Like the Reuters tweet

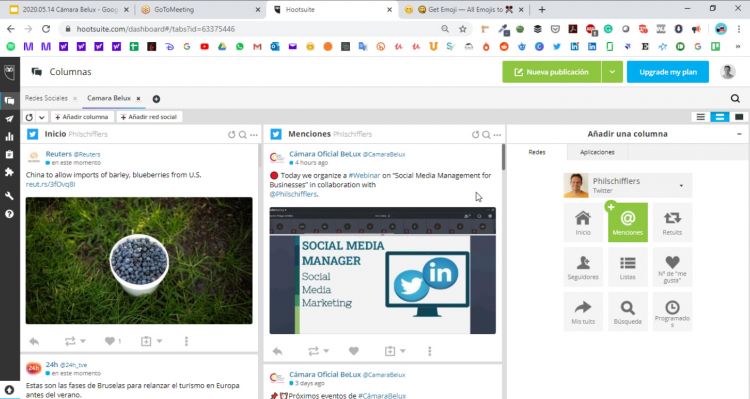110,341
